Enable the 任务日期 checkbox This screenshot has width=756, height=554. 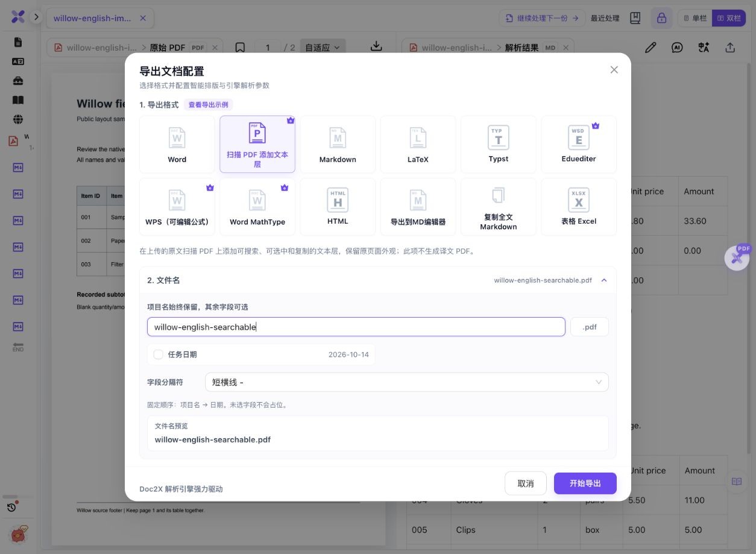tap(159, 354)
